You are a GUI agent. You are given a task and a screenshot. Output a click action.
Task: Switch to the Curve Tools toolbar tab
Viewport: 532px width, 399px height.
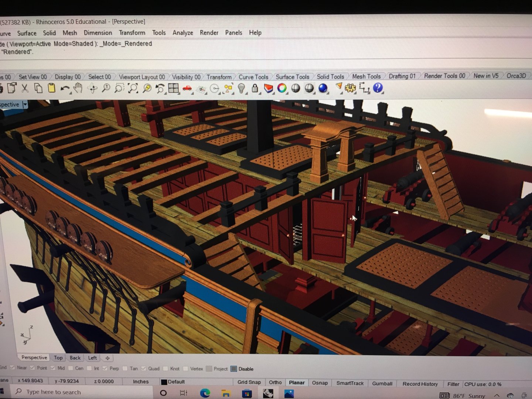[x=253, y=77]
